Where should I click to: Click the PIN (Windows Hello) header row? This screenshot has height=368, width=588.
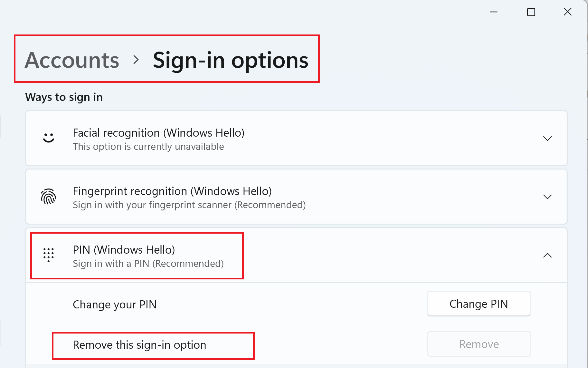point(296,256)
